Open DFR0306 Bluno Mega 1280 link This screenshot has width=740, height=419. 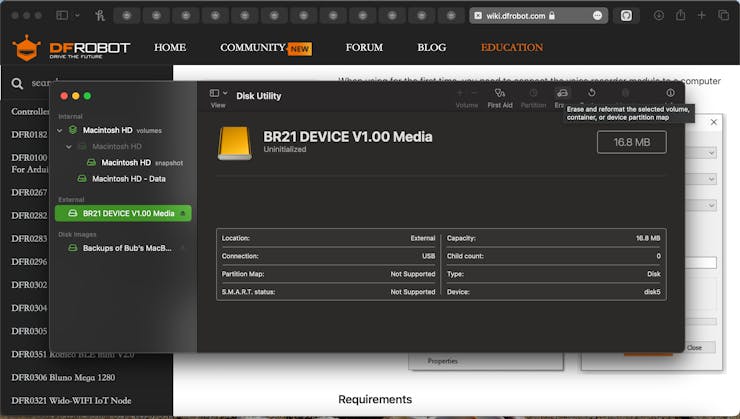(x=63, y=377)
